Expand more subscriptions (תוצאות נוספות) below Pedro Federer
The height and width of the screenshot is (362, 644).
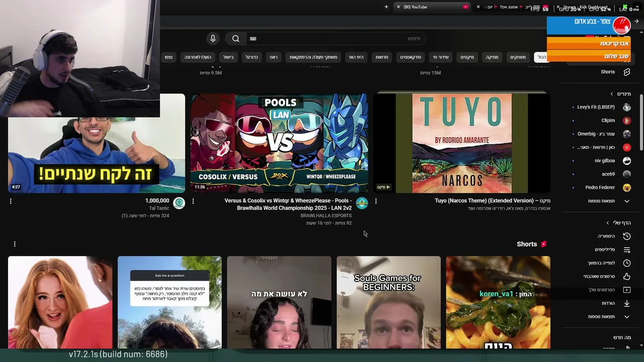(x=609, y=201)
